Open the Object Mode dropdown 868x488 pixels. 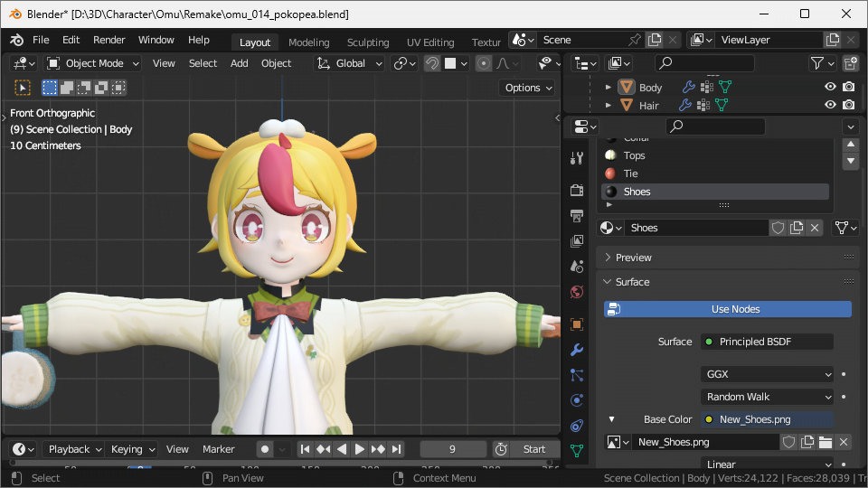[x=93, y=63]
